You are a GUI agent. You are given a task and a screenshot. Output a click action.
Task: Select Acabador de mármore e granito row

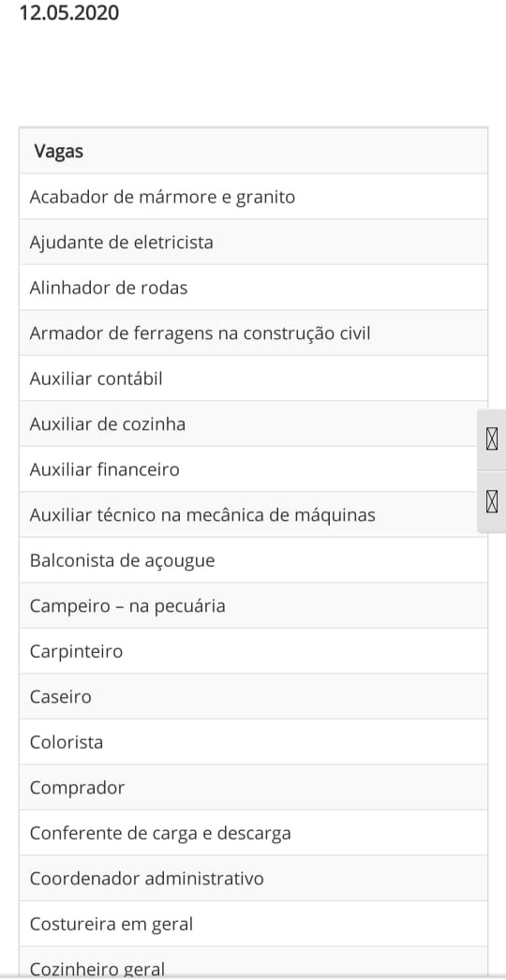253,197
